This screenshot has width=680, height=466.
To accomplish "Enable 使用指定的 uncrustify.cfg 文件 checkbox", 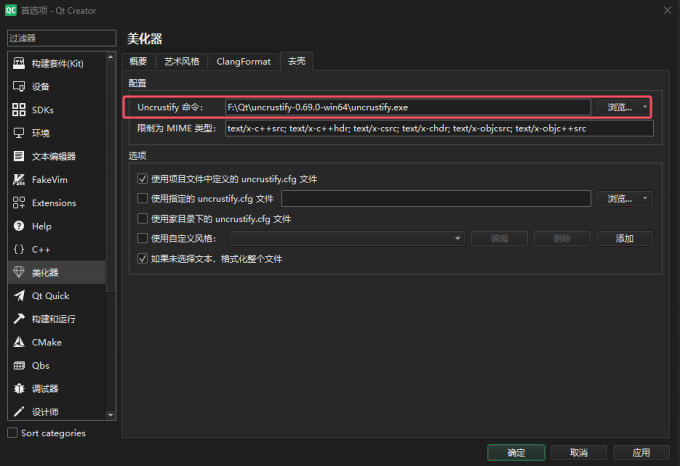I will 142,199.
